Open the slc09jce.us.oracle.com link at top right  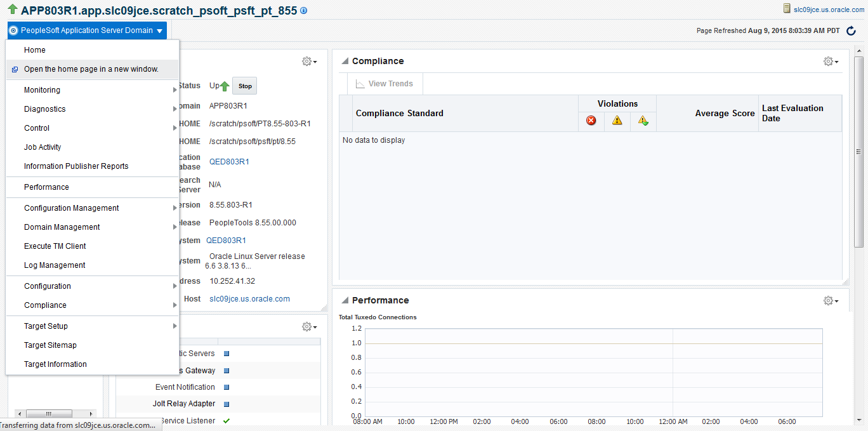(x=829, y=10)
